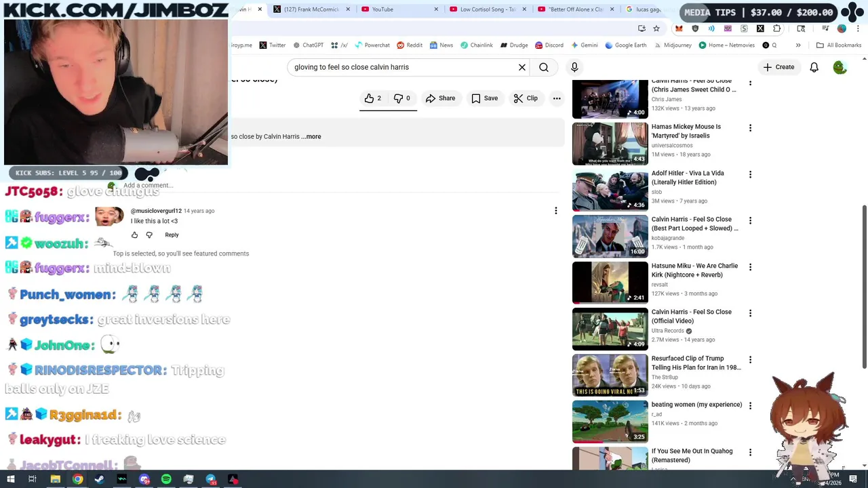
Task: Switch to the Low Cortisol Song tab
Action: click(488, 9)
